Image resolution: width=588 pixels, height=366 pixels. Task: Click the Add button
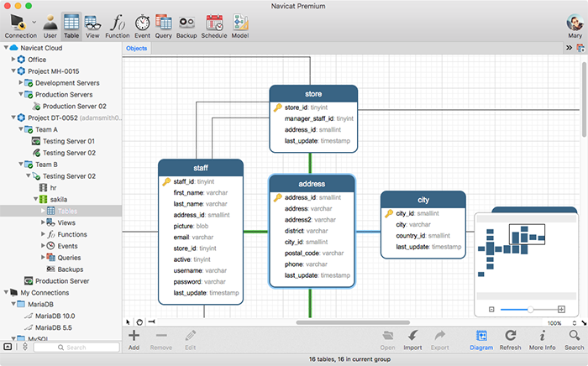tap(134, 340)
